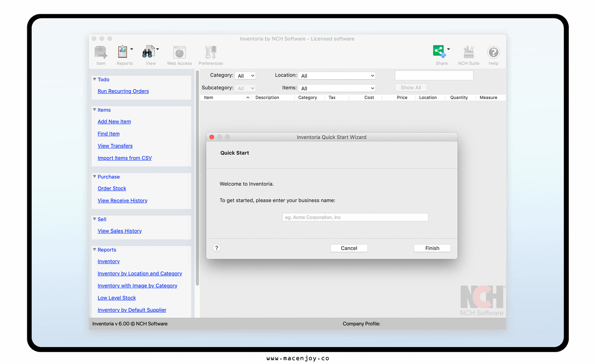Collapse the Reports sidebar section
Screen dimensions: 595x364
coord(95,250)
